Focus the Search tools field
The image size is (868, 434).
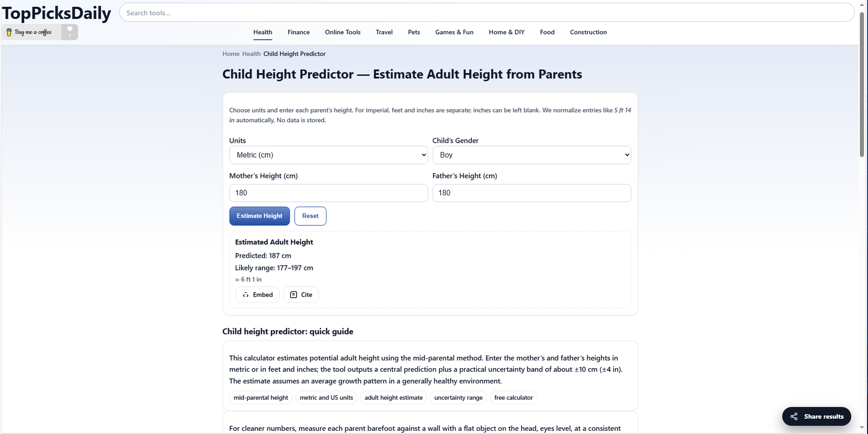pyautogui.click(x=486, y=13)
